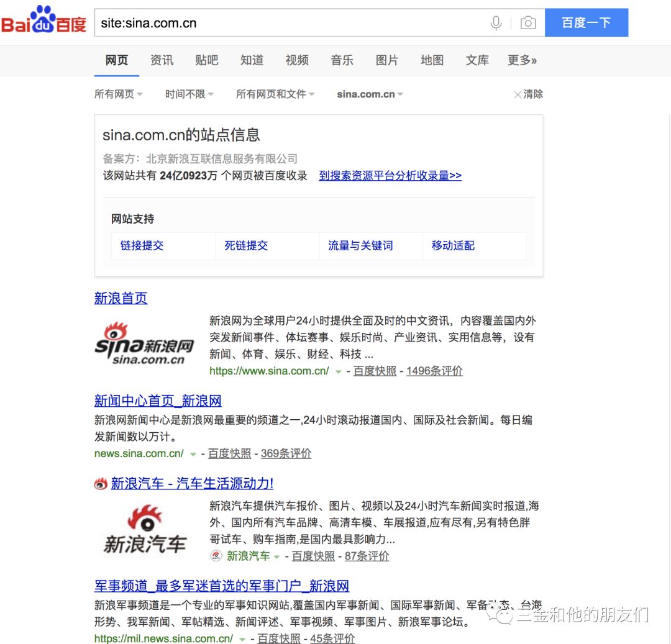Click the 链接提交 link
Image resolution: width=671 pixels, height=644 pixels.
(142, 245)
